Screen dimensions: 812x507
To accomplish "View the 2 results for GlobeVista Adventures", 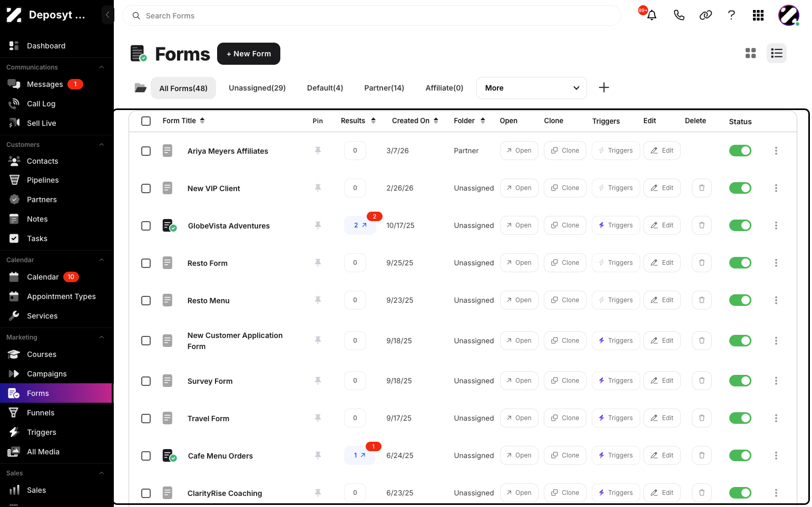I will click(360, 225).
